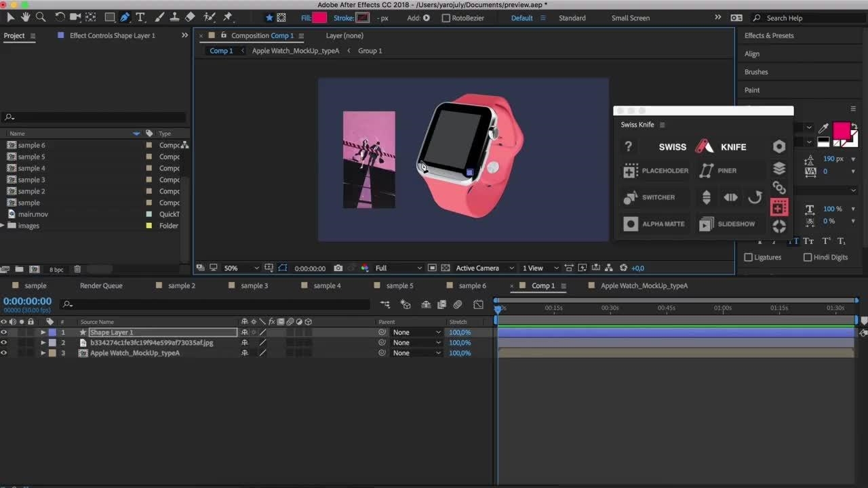Open the 50% magnification dropdown

[x=241, y=268]
